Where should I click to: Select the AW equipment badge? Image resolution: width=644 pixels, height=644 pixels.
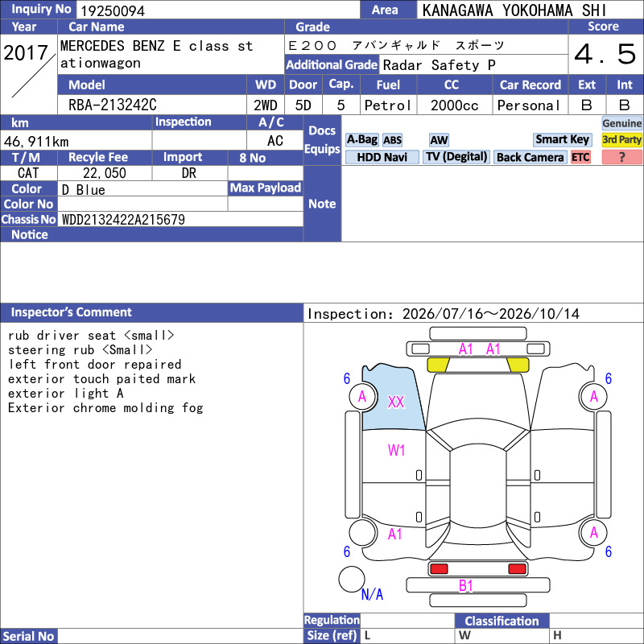[x=439, y=140]
